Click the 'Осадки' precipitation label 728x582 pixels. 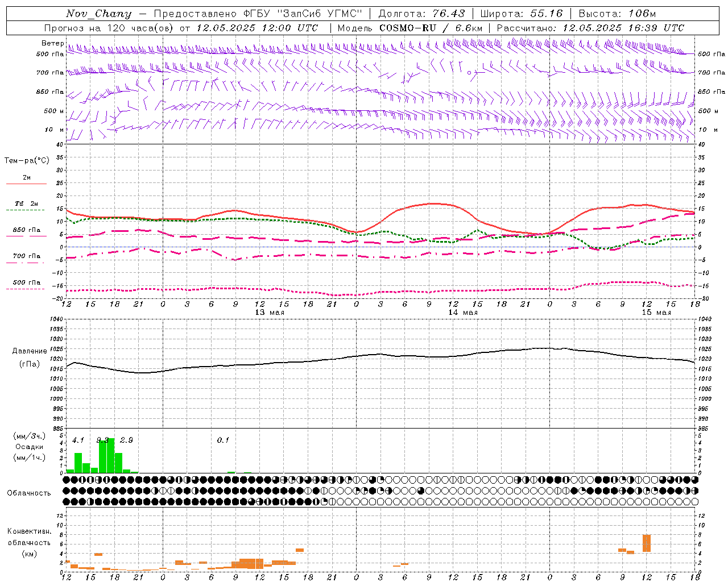[29, 447]
